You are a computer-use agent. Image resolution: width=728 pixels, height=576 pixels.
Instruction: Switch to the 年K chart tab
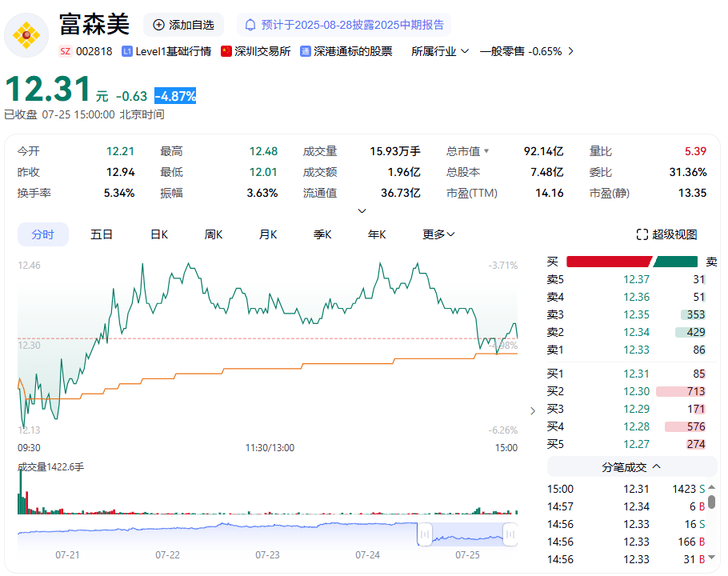pos(377,234)
